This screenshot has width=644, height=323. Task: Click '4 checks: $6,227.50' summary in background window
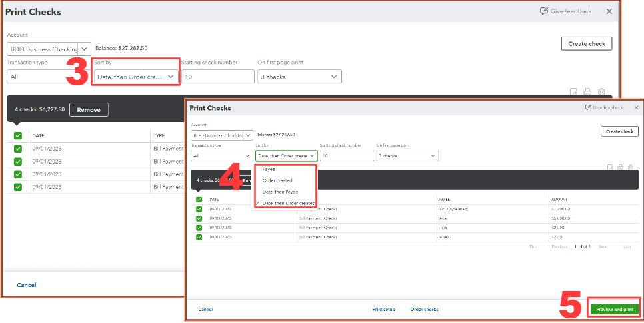point(40,109)
